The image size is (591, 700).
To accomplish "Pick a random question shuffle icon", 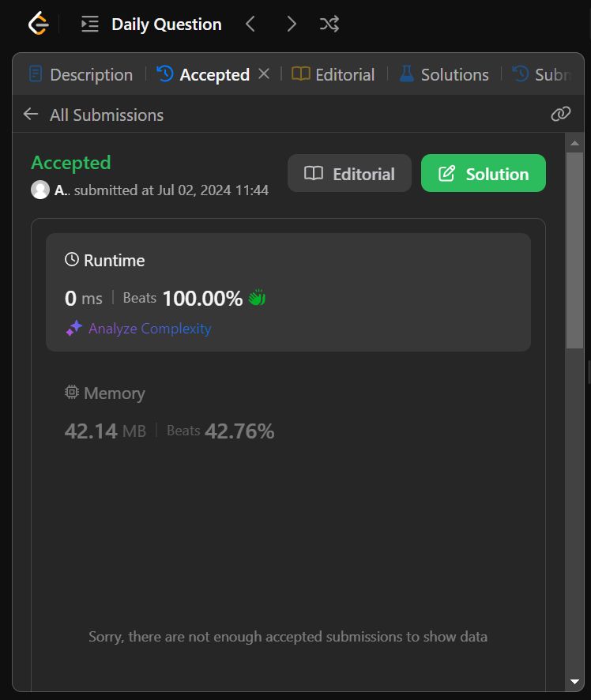I will point(329,24).
